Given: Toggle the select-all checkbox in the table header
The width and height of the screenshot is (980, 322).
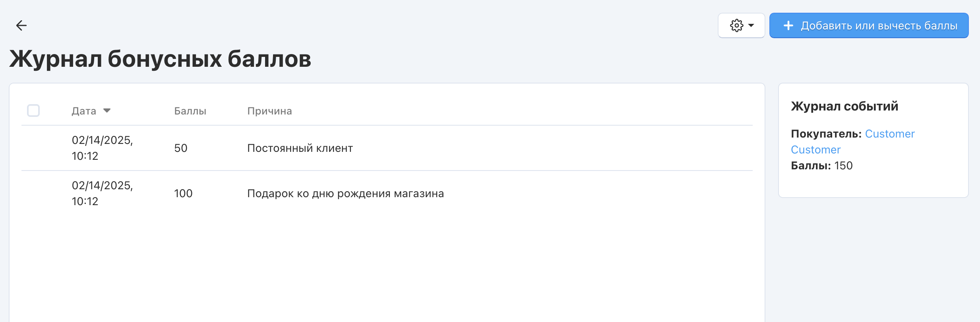Looking at the screenshot, I should tap(33, 111).
